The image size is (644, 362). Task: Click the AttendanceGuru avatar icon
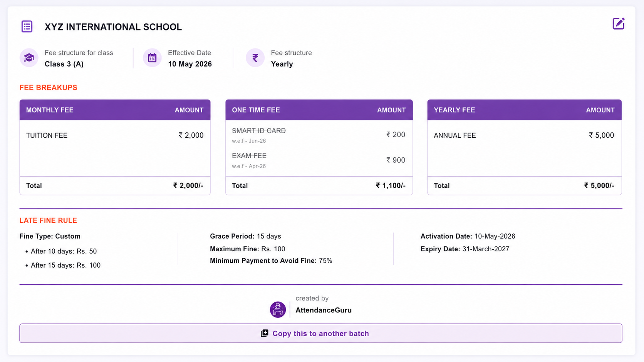click(278, 309)
